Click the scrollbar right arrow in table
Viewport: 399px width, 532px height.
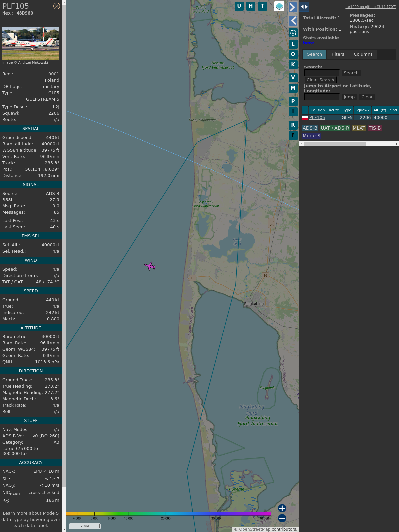396,144
